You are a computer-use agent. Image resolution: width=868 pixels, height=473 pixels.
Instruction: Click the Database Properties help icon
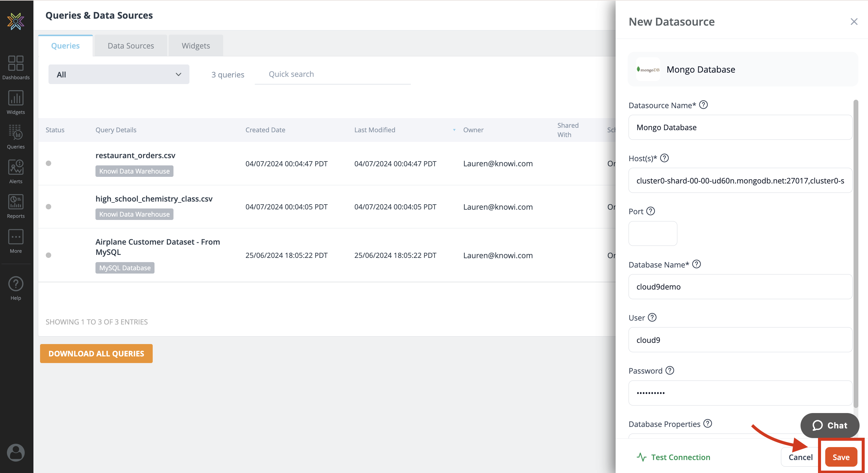point(707,424)
